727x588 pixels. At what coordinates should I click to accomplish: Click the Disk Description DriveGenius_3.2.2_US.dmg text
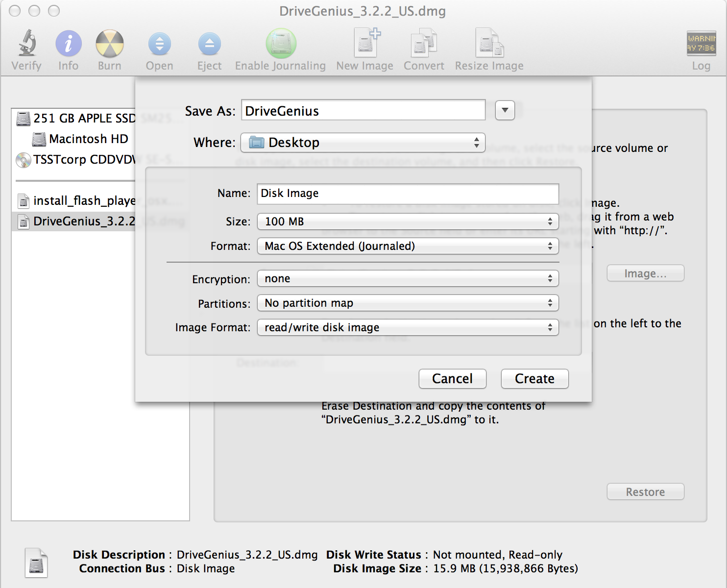pyautogui.click(x=247, y=555)
